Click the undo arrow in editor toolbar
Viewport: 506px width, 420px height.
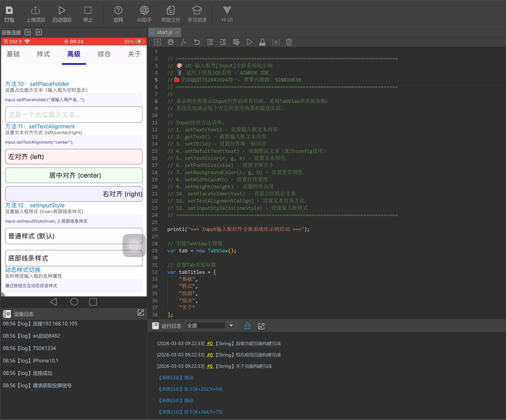197,42
